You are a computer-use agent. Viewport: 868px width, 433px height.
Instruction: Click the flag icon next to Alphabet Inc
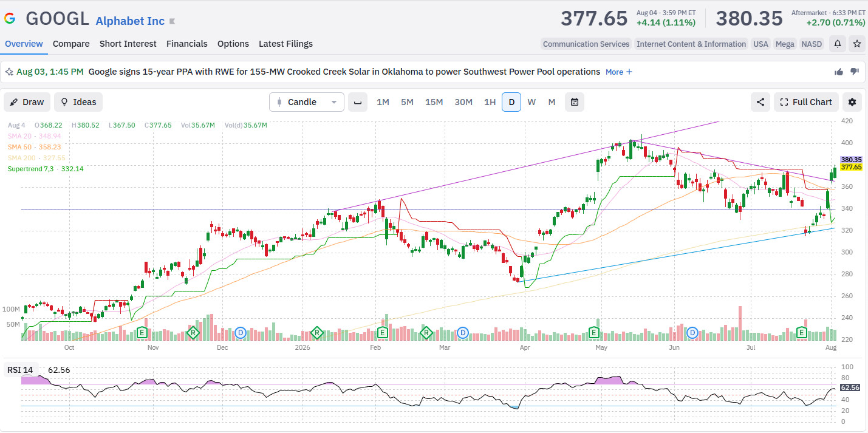pos(172,21)
